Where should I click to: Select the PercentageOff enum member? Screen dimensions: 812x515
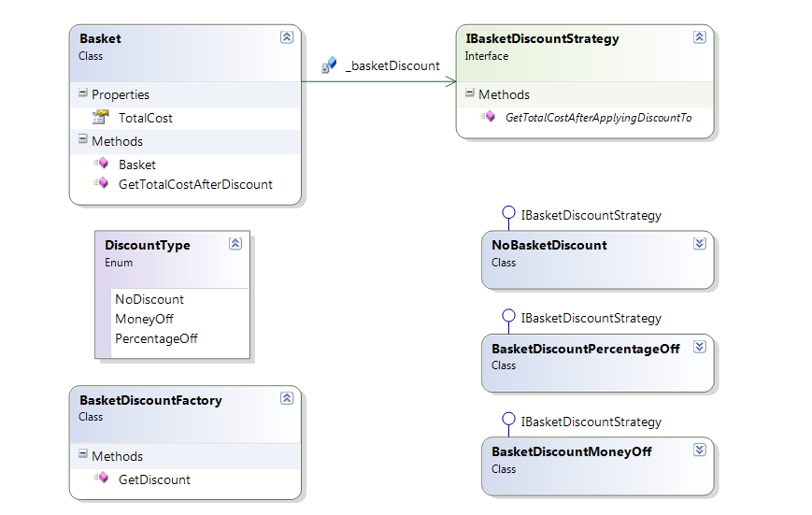pos(156,338)
